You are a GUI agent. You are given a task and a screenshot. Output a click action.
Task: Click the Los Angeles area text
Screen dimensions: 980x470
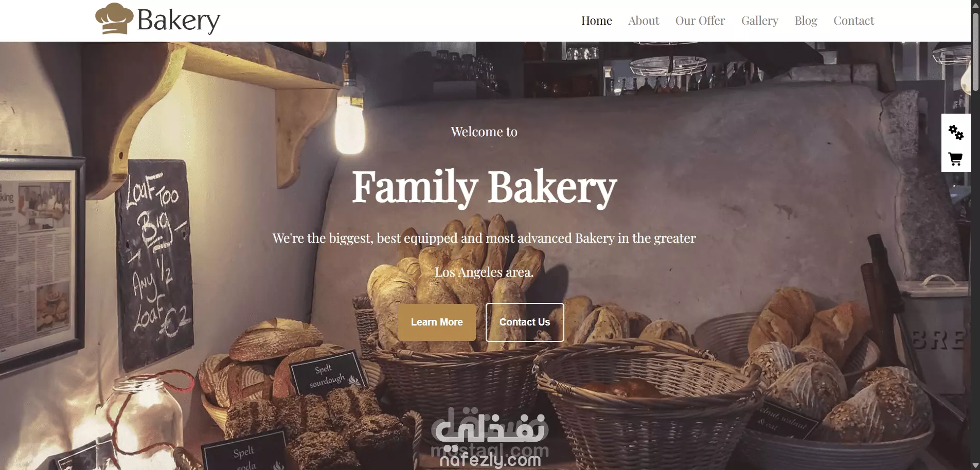click(484, 272)
